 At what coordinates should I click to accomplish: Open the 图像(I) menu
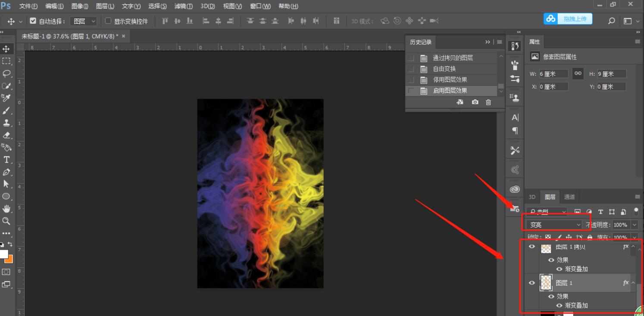[x=80, y=6]
